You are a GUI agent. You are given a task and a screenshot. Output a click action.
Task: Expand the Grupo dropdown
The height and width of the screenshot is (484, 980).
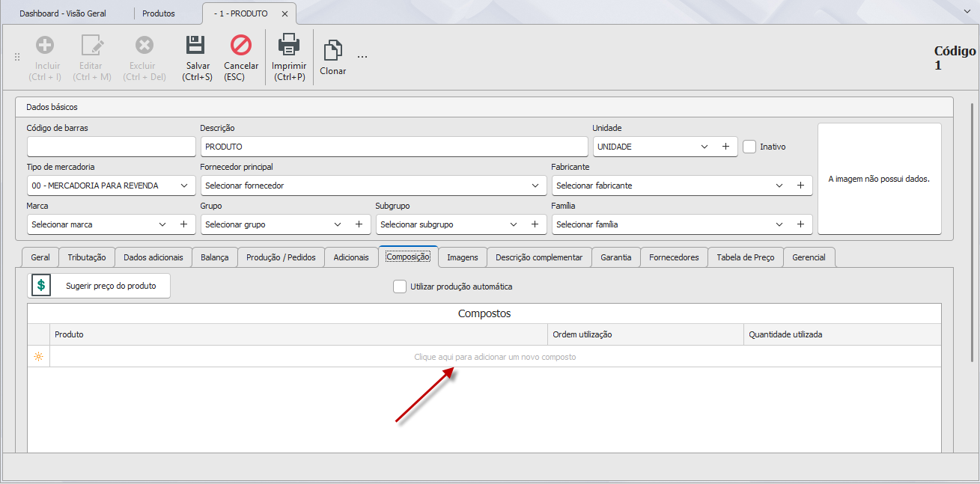click(x=338, y=224)
